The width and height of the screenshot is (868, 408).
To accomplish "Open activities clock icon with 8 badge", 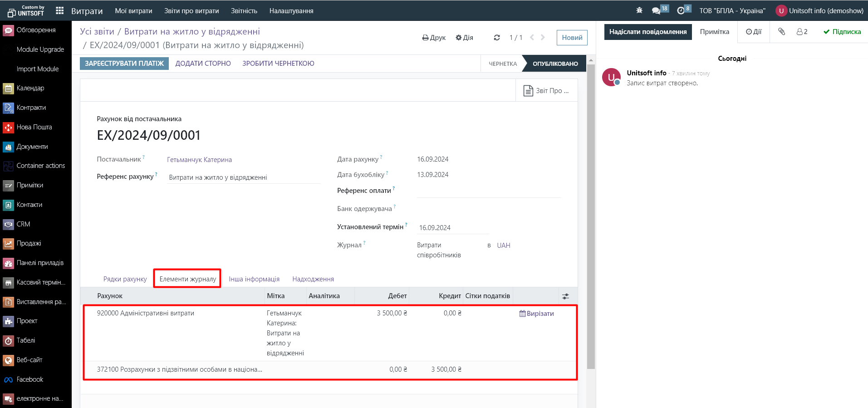I will pos(681,10).
